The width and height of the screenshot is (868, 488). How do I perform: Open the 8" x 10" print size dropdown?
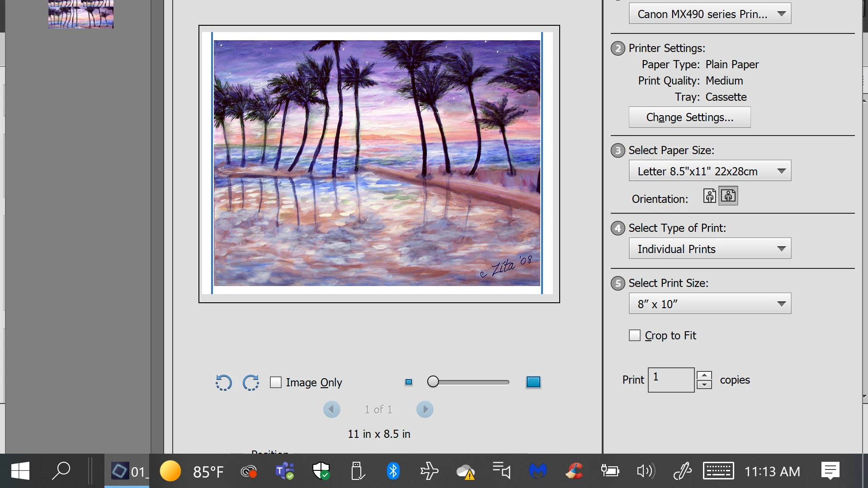(x=710, y=304)
